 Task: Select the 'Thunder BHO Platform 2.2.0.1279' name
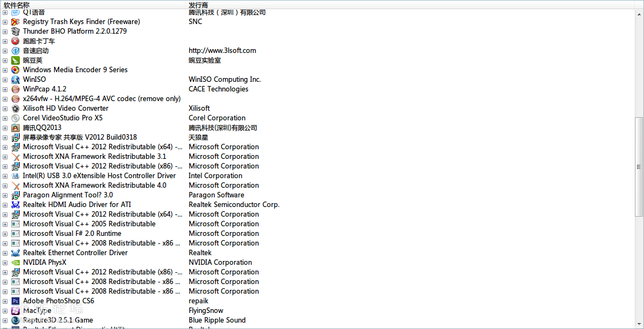[75, 32]
